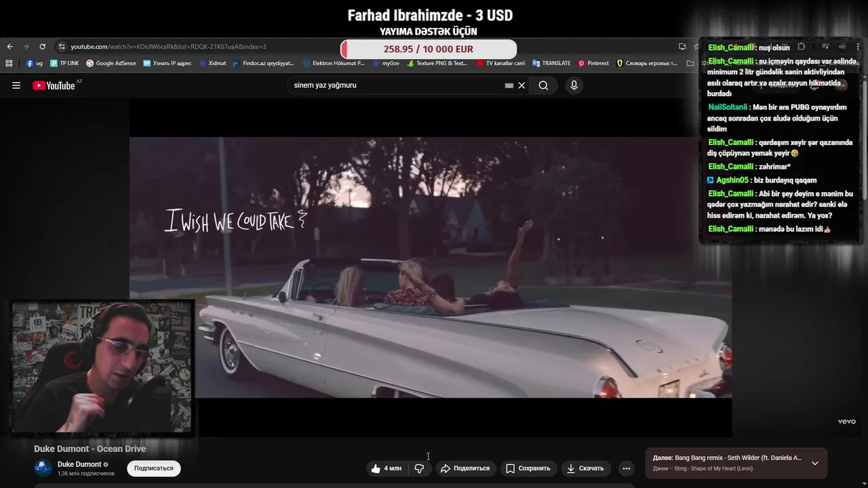Open the Chrome apps grid icon

(9, 63)
